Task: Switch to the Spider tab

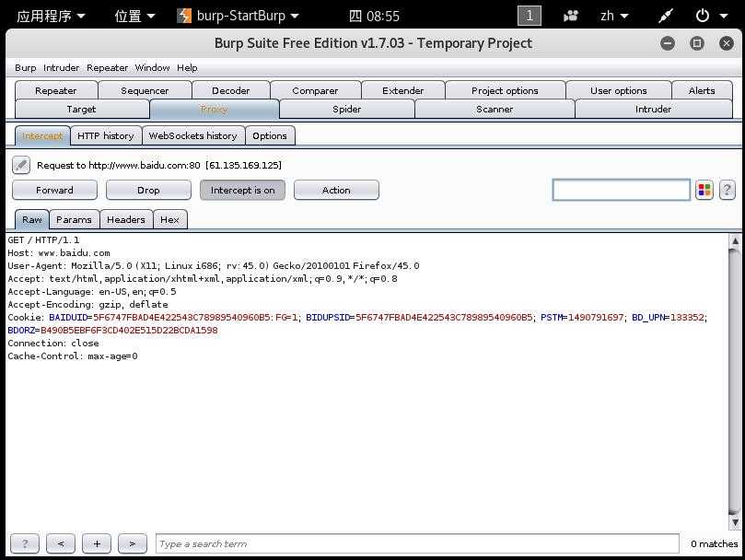Action: 347,109
